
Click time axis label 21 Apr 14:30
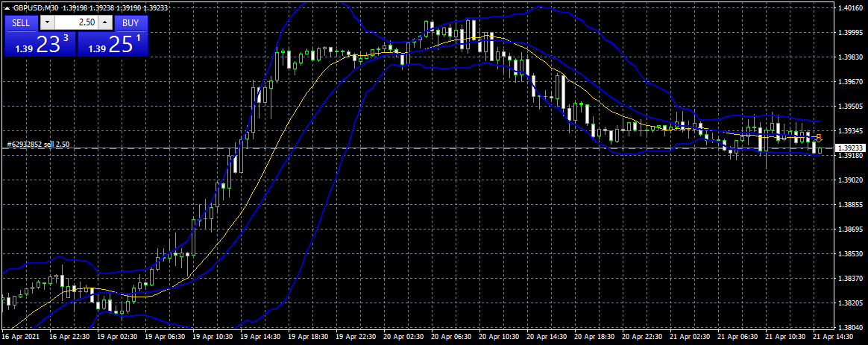coord(832,336)
